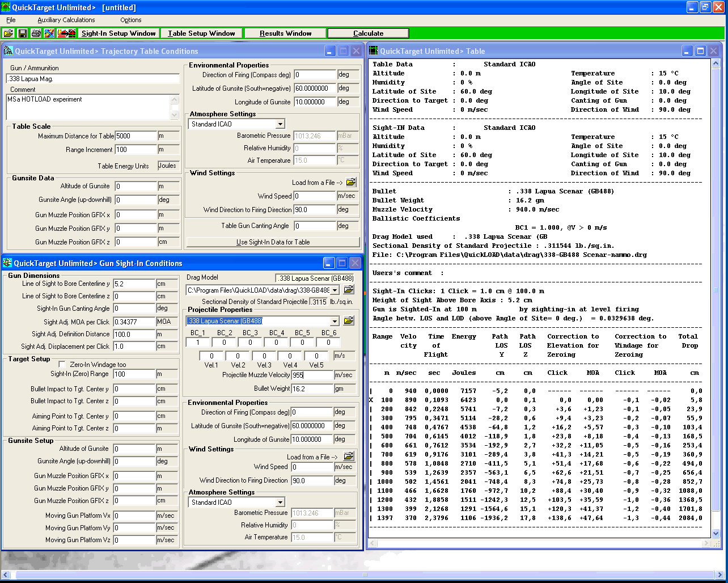This screenshot has height=583, width=728.
Task: Open the Sight-In atmosphere Standard ICAO dropdown
Action: tap(280, 502)
